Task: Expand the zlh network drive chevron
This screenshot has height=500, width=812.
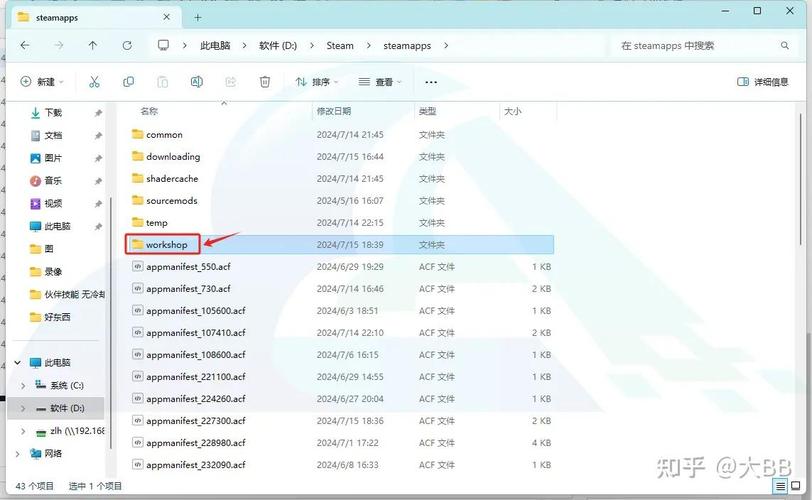Action: tap(23, 431)
